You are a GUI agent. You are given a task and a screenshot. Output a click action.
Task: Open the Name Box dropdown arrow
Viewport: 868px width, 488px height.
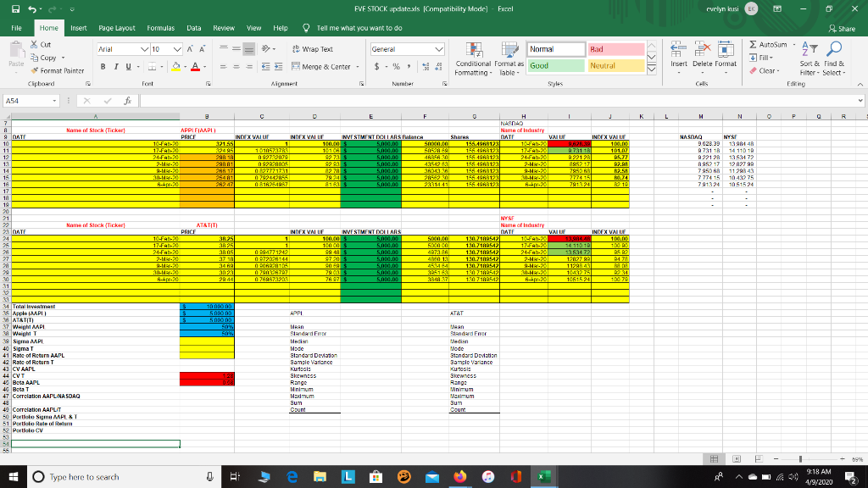point(54,101)
